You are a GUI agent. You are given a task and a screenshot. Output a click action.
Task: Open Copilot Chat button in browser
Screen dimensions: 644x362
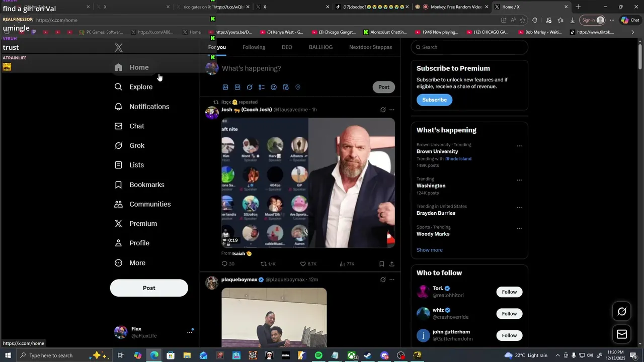click(630, 20)
